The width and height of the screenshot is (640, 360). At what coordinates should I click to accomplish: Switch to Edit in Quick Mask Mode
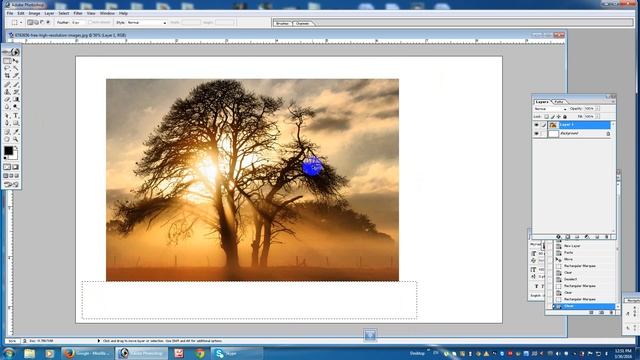pyautogui.click(x=16, y=167)
